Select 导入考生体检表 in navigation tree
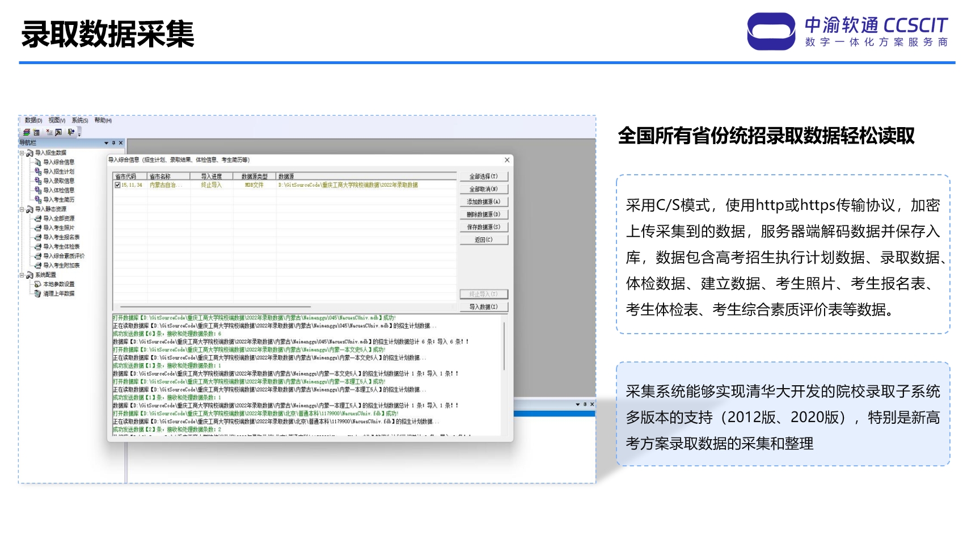Screen dimensions: 980x539 pyautogui.click(x=62, y=247)
